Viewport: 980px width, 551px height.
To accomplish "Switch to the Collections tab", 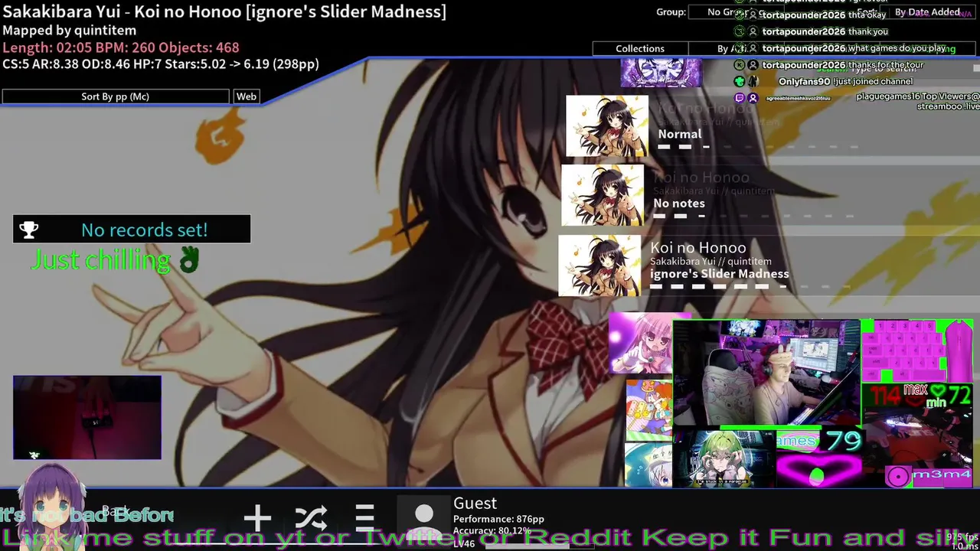I will (640, 48).
